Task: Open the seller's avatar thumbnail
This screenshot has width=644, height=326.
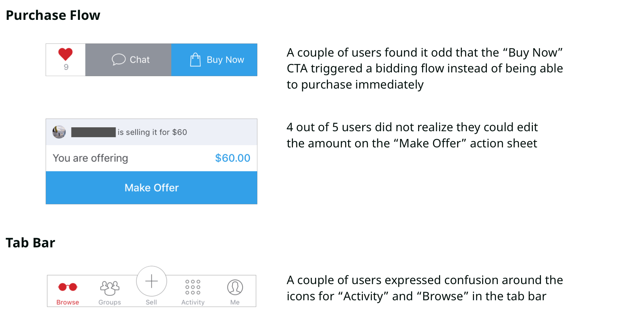Action: pos(58,132)
